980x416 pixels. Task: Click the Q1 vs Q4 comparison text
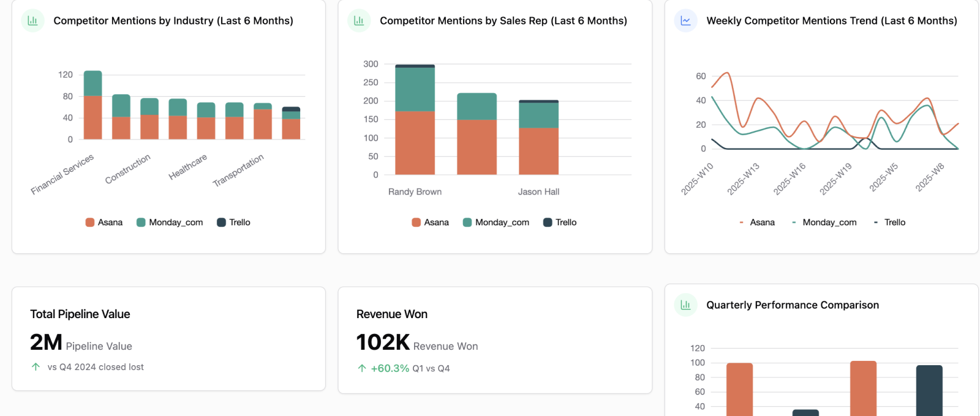tap(431, 368)
